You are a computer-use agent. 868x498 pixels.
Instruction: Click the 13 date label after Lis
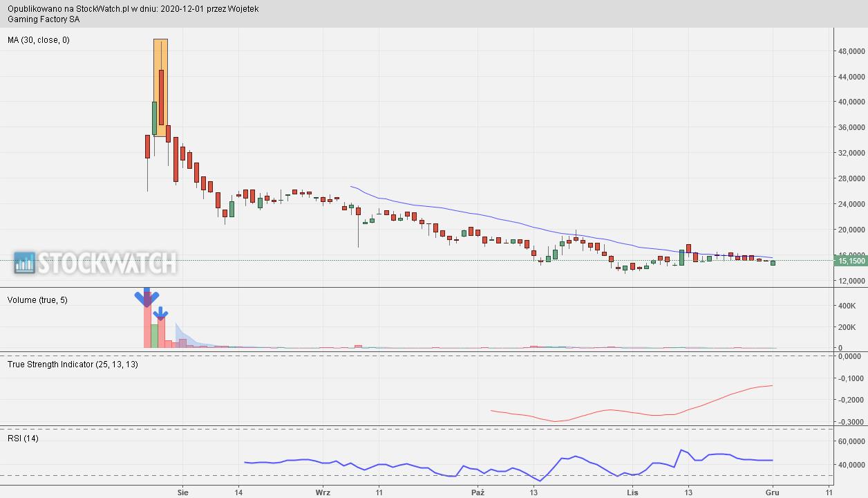coord(688,492)
